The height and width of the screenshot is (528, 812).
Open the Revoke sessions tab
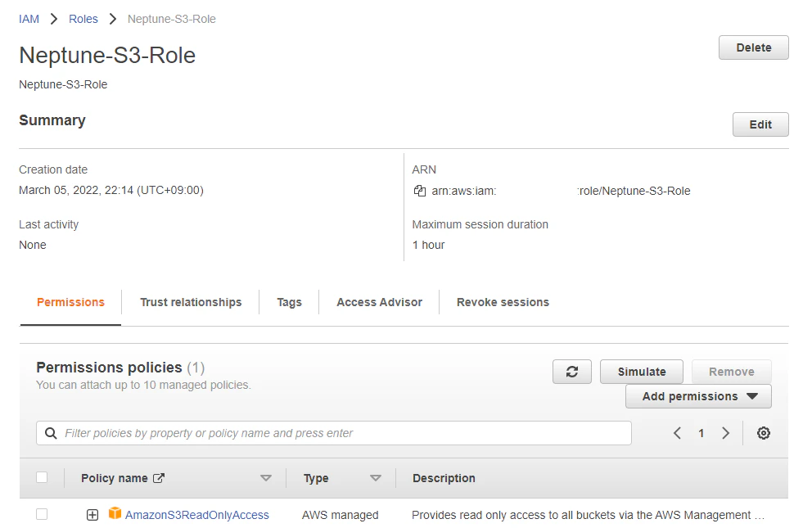[503, 302]
